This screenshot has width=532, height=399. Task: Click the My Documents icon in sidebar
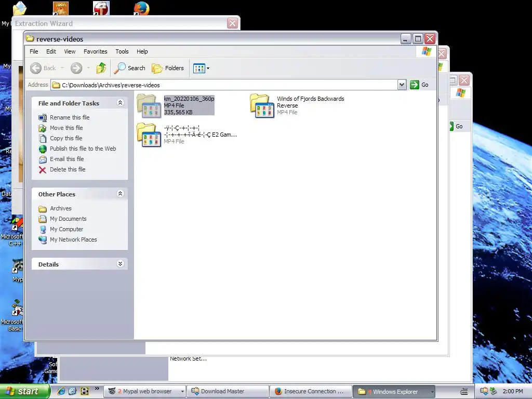coord(43,219)
